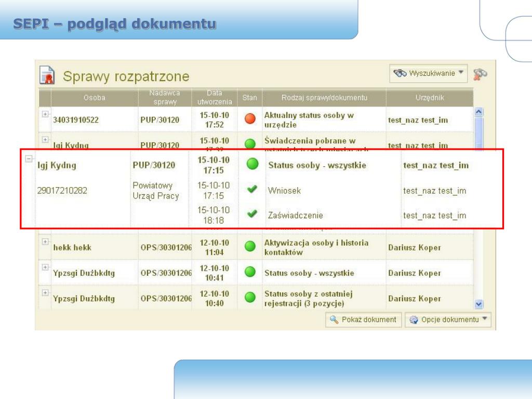Click the scrollbar down arrow
This screenshot has width=532, height=399.
pyautogui.click(x=478, y=303)
